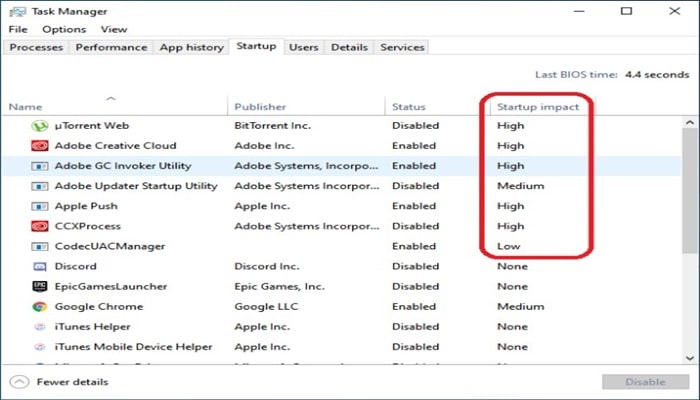Click Disabled status for µTorrent Web

416,126
